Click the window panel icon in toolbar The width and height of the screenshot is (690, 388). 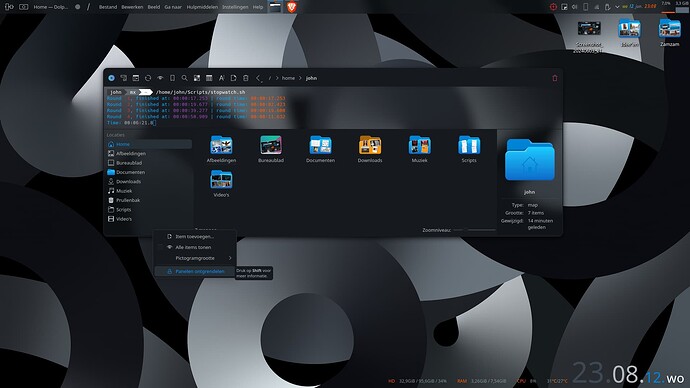point(136,78)
